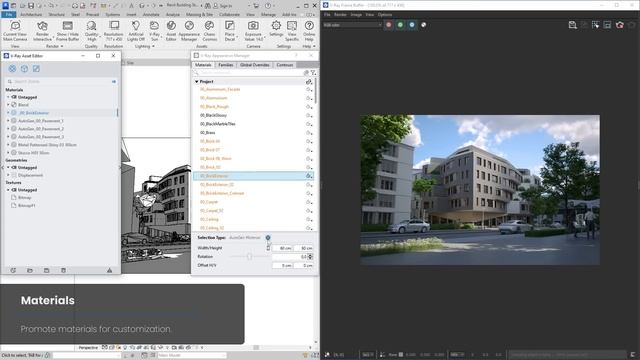Toggle Artificial Lights Off button
The width and height of the screenshot is (640, 360).
point(136,31)
